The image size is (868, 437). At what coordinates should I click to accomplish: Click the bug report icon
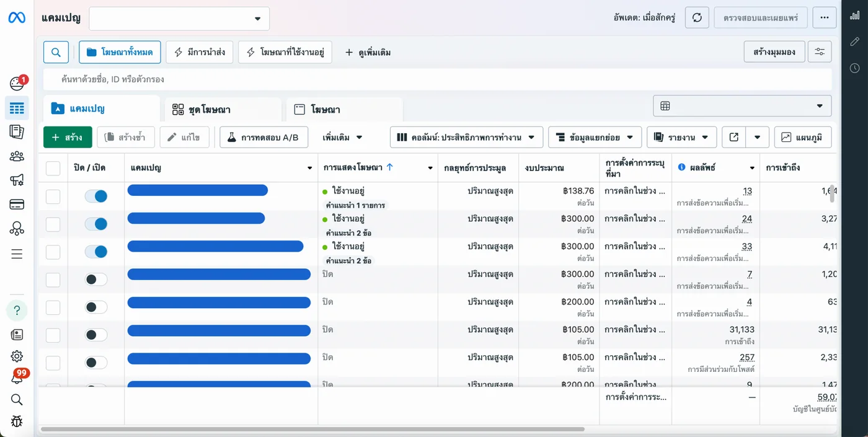17,422
